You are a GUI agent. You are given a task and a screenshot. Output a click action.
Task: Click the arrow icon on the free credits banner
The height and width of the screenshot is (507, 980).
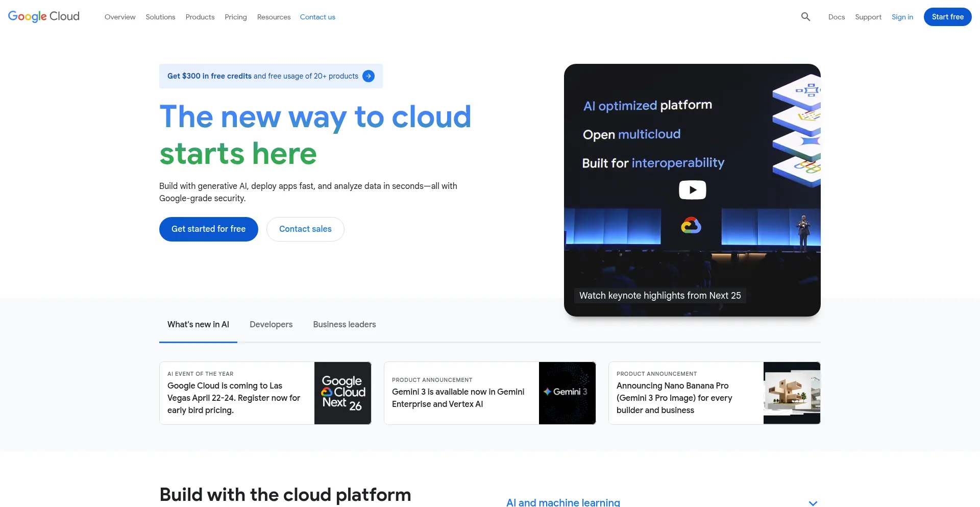click(368, 76)
